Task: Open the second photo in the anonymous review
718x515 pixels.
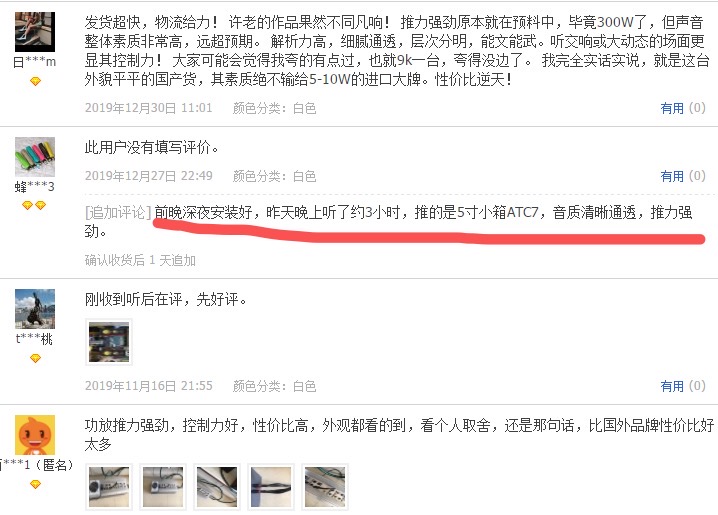Action: (x=163, y=487)
